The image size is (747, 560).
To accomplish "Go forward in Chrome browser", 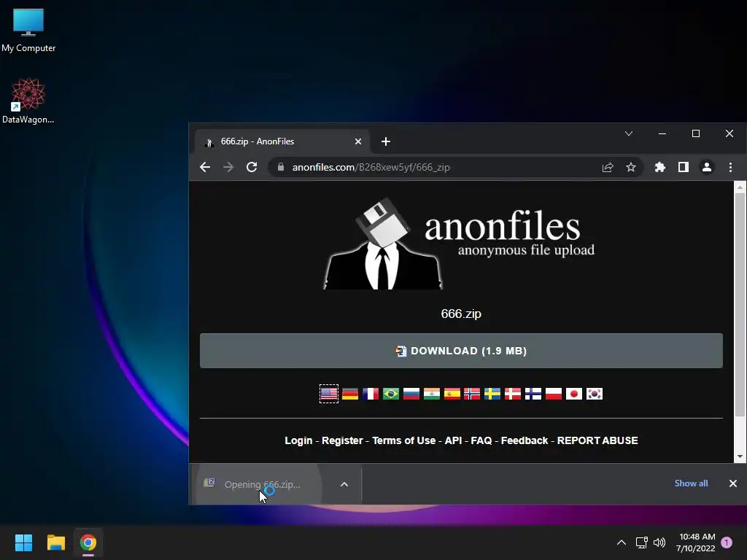I will click(x=228, y=167).
